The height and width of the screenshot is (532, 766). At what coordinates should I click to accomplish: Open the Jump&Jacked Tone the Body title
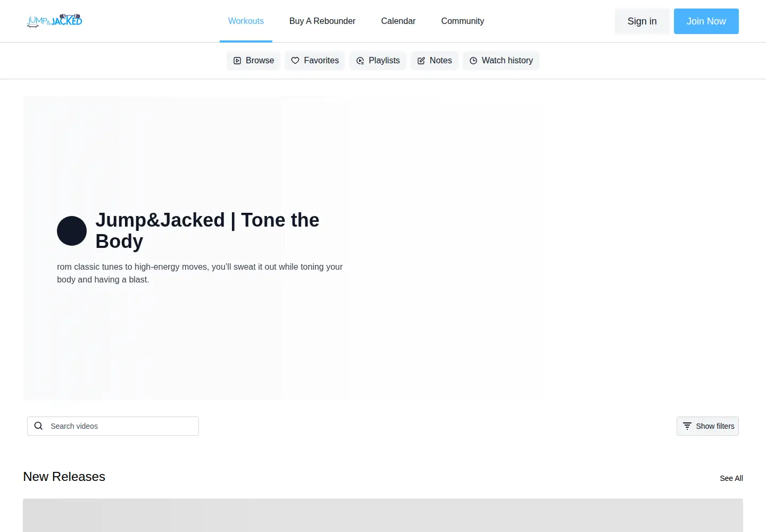pos(207,230)
